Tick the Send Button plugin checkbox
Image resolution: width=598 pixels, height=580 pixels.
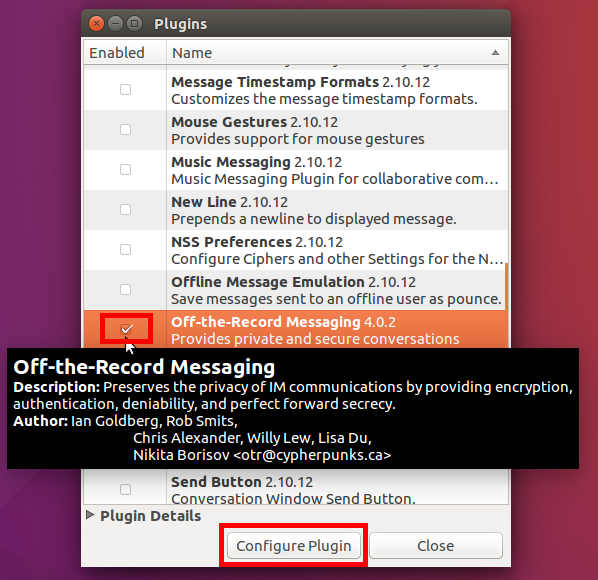pos(125,489)
